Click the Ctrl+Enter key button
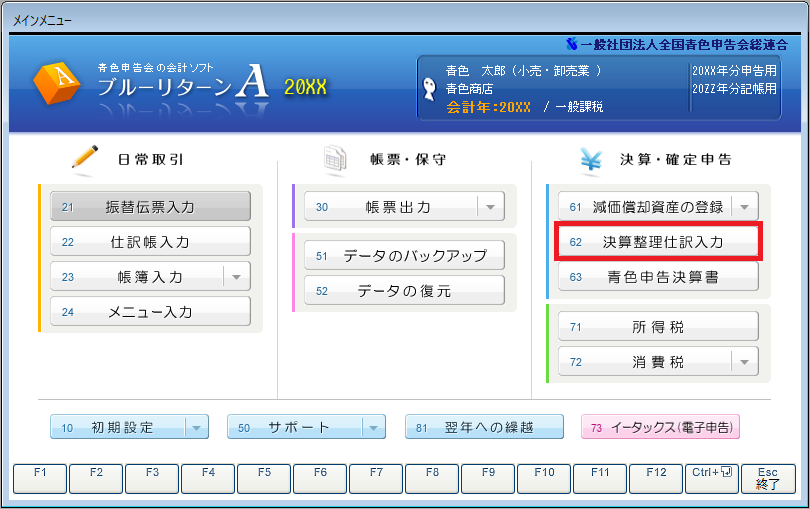The width and height of the screenshot is (810, 509). pos(712,479)
